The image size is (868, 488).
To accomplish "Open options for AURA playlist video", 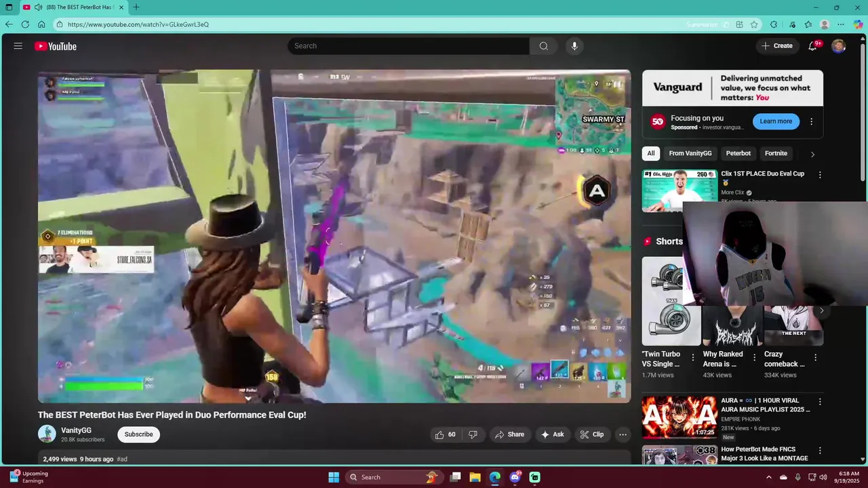I will (x=819, y=401).
